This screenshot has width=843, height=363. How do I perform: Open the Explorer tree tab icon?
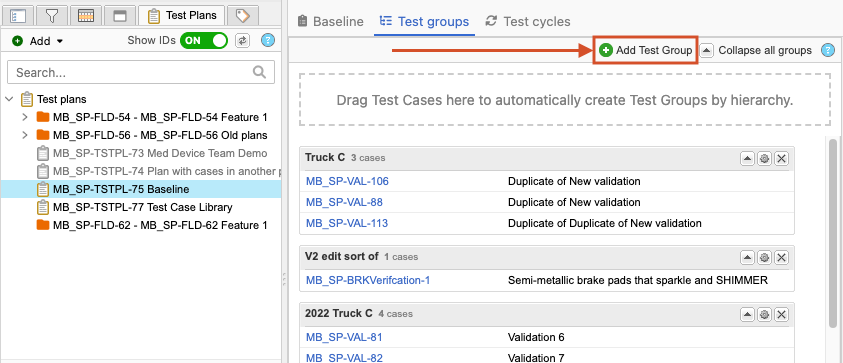click(18, 16)
